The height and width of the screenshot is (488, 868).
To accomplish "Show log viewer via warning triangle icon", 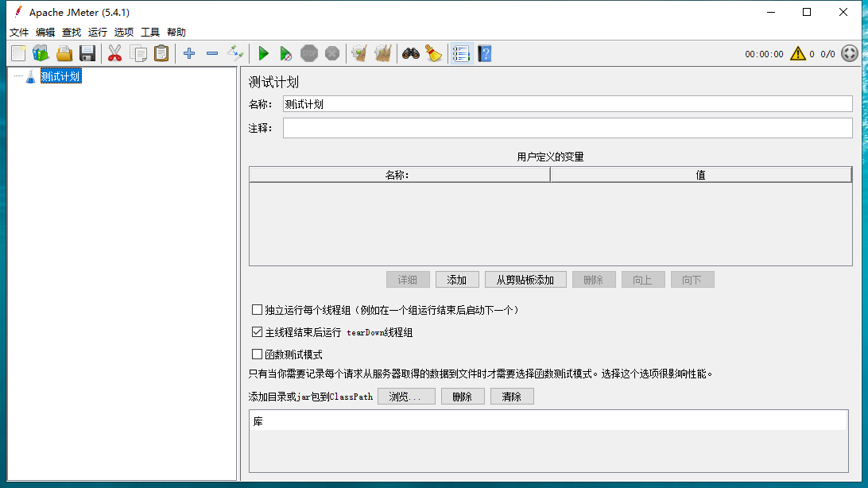I will click(x=798, y=54).
